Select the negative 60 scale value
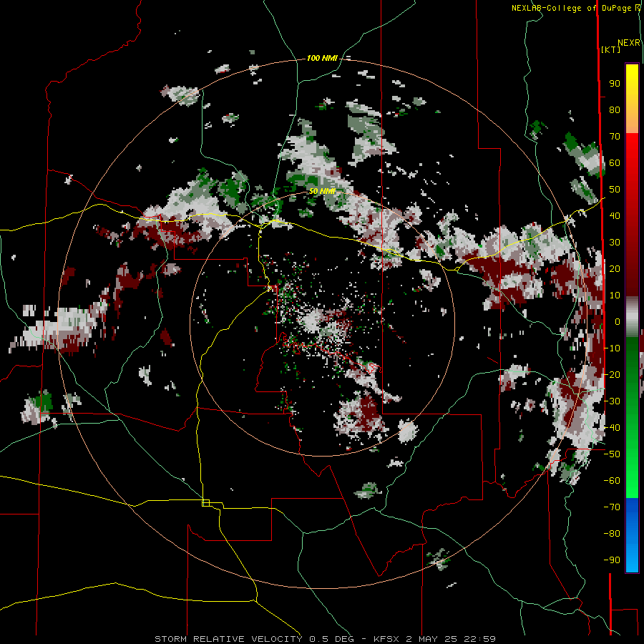Image resolution: width=644 pixels, height=644 pixels. pyautogui.click(x=612, y=481)
